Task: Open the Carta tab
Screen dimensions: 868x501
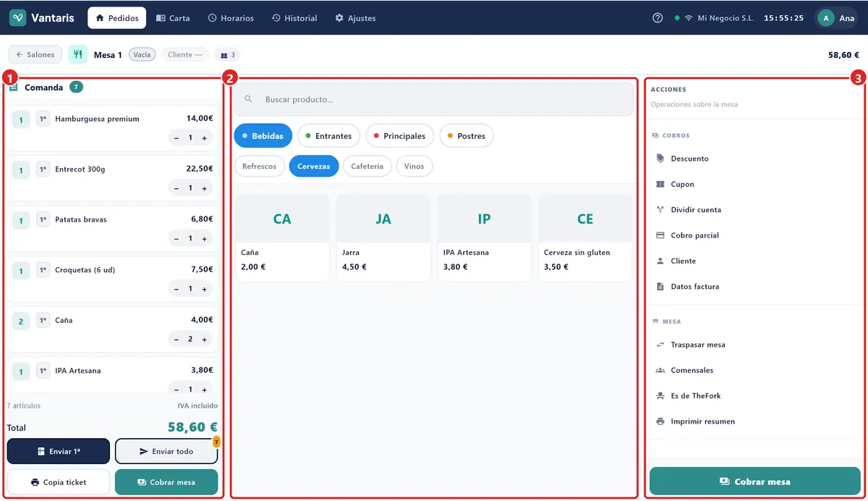Action: click(173, 18)
